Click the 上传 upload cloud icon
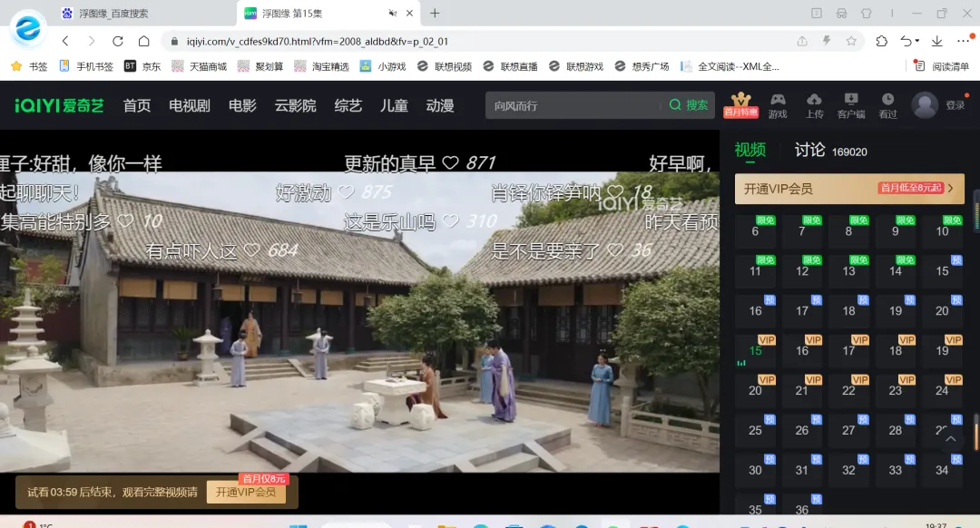The height and width of the screenshot is (528, 980). 814,105
